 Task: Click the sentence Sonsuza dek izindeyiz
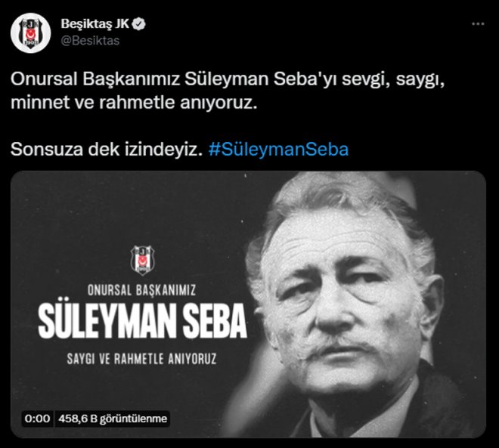tap(107, 150)
